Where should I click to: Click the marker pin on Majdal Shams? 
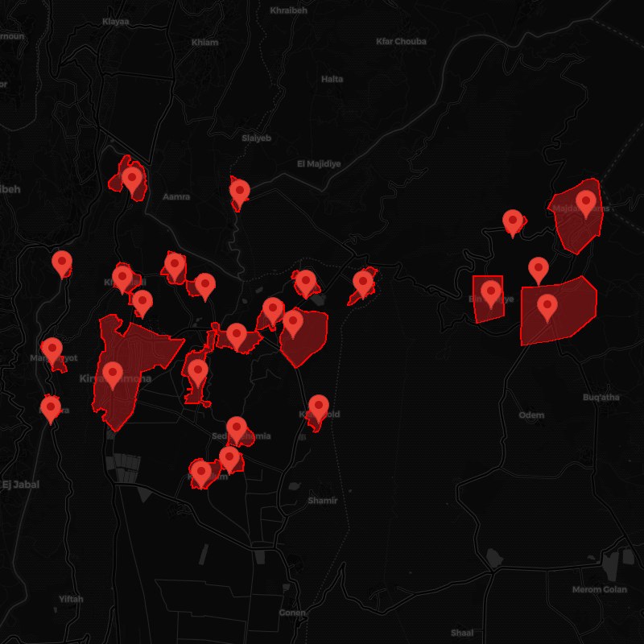[585, 201]
